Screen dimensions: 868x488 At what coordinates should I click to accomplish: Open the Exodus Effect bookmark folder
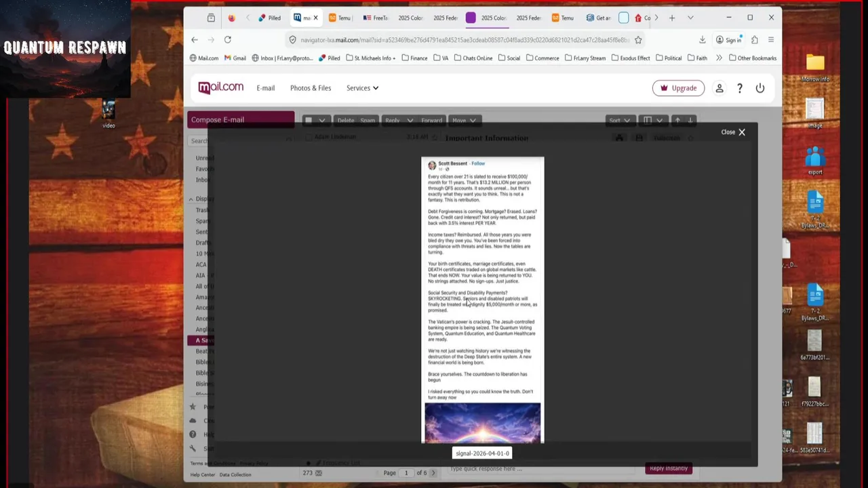click(630, 58)
